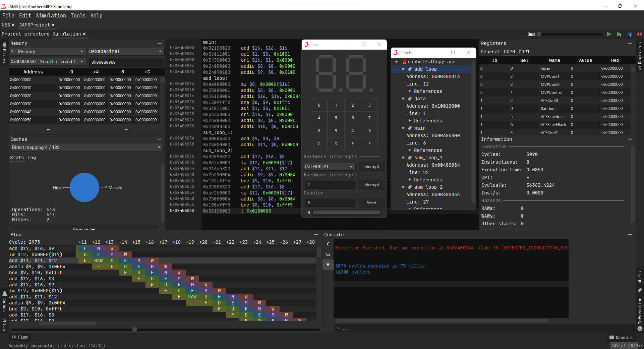Collapse the Registers panel
This screenshot has height=349, width=644.
[630, 43]
